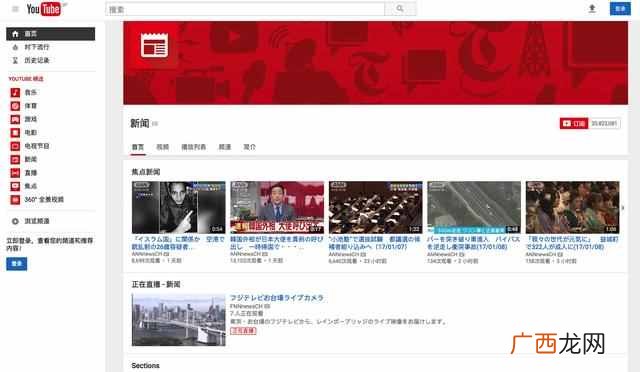
Task: Switch to the 频道 channels tab
Action: (225, 147)
